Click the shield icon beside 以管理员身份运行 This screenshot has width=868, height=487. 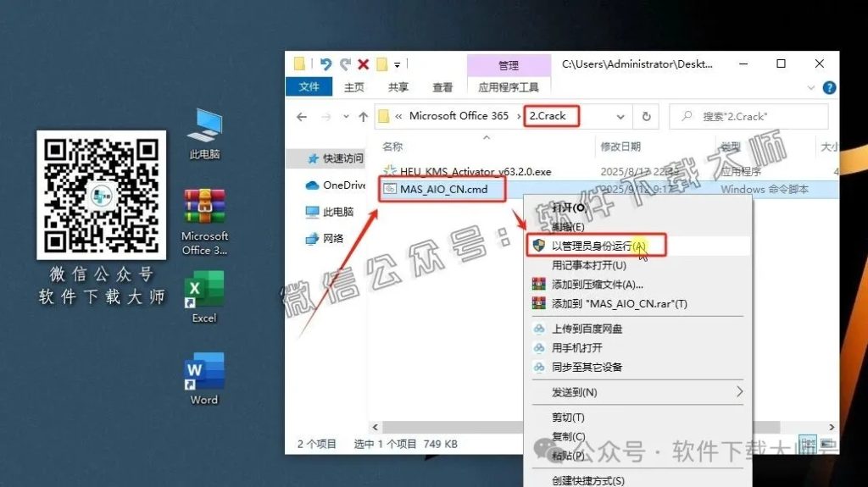click(538, 245)
